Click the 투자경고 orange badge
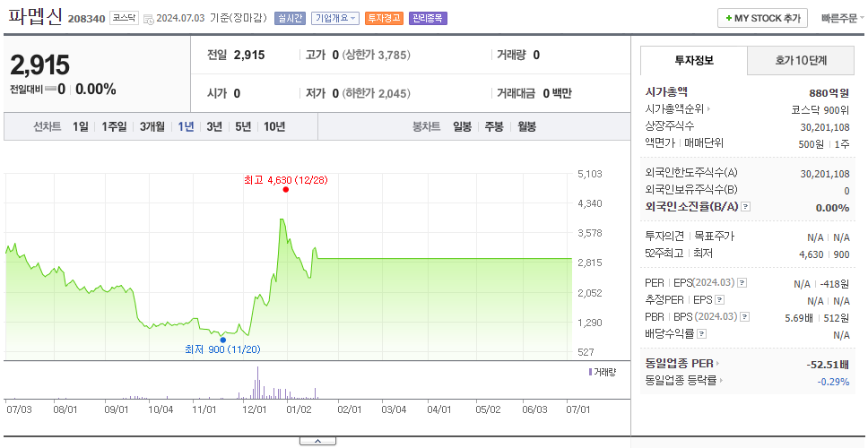 [384, 18]
